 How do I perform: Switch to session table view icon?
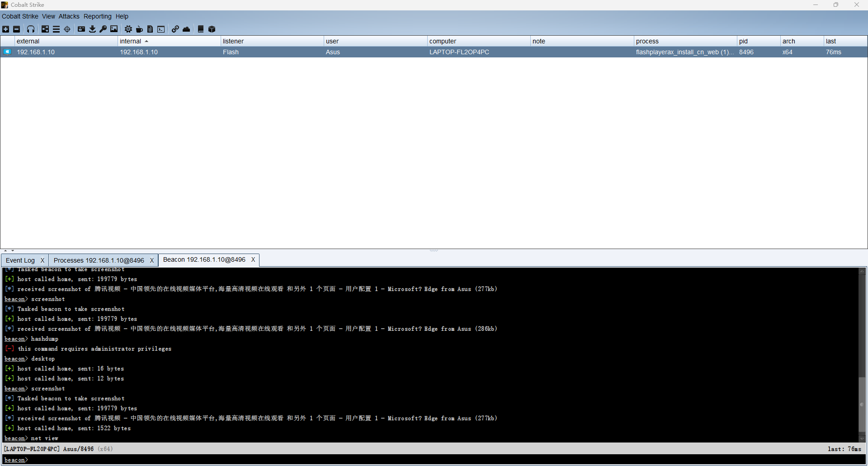coord(56,29)
